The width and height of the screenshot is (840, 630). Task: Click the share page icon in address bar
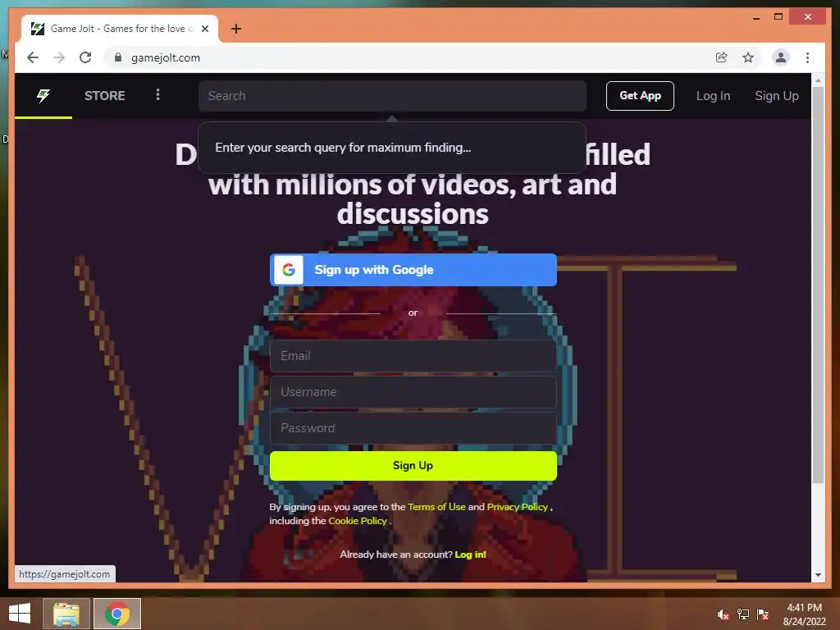tap(722, 57)
